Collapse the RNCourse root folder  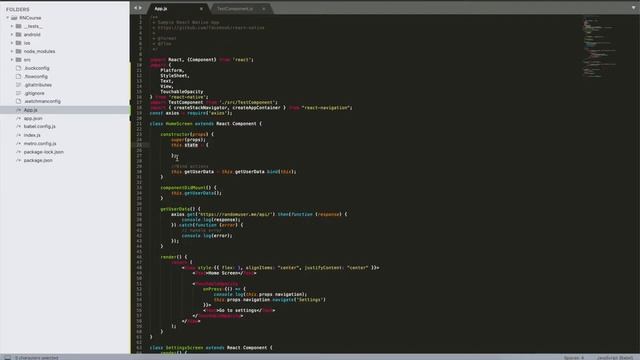point(7,18)
